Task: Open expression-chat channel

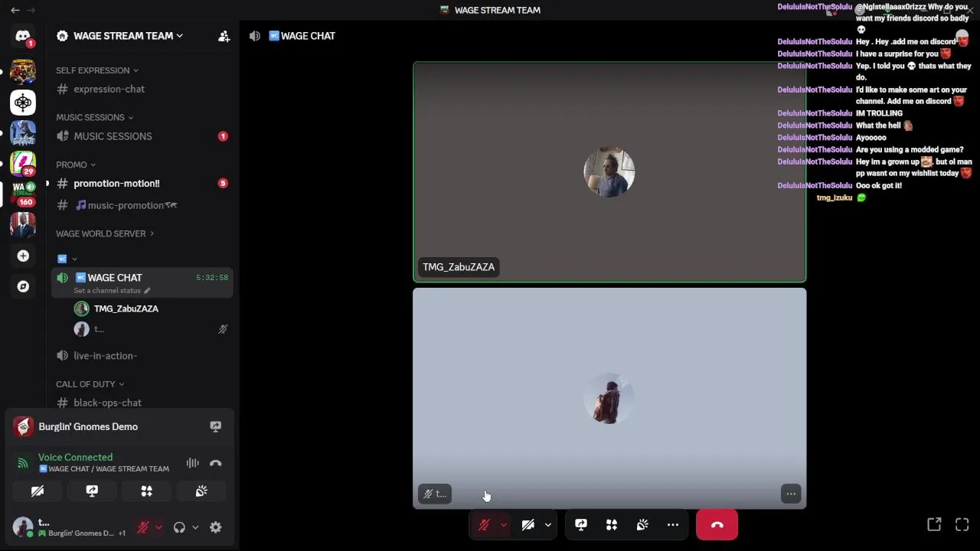Action: click(142, 89)
